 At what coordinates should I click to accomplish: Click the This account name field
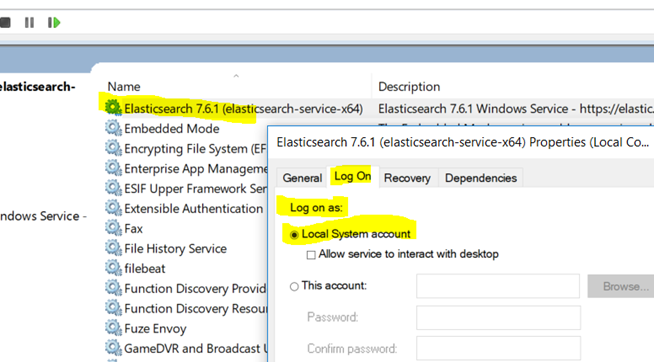point(498,286)
